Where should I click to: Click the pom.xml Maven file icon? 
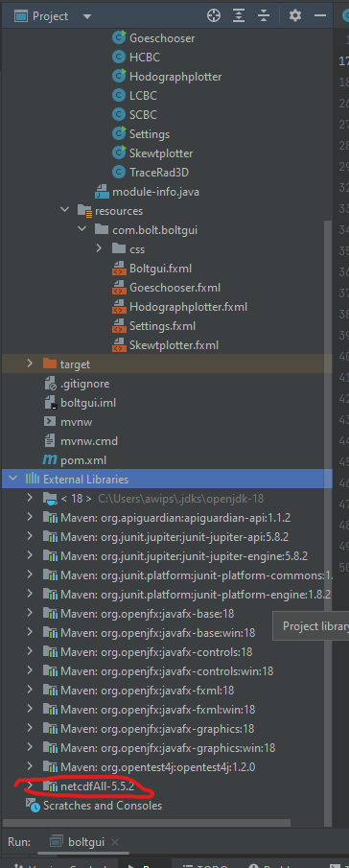tap(50, 460)
